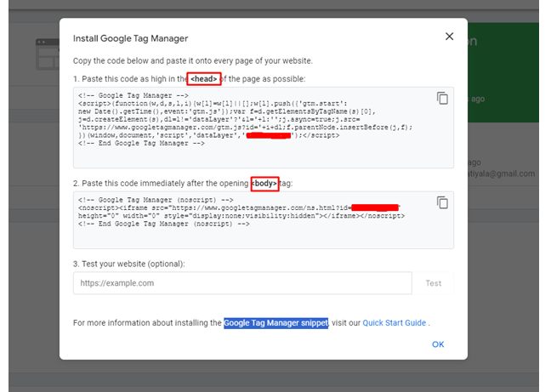Click '<!-- Google Tag Manager (noscript) -->' line

click(x=156, y=200)
